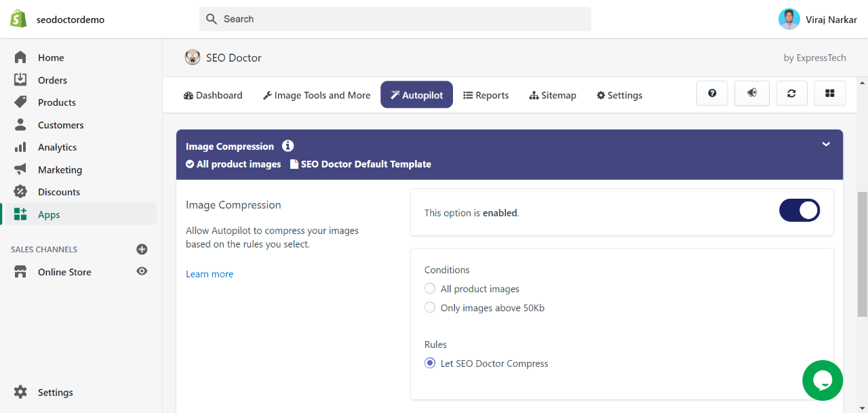View online store using eye icon
Viewport: 868px width, 413px height.
(x=142, y=271)
